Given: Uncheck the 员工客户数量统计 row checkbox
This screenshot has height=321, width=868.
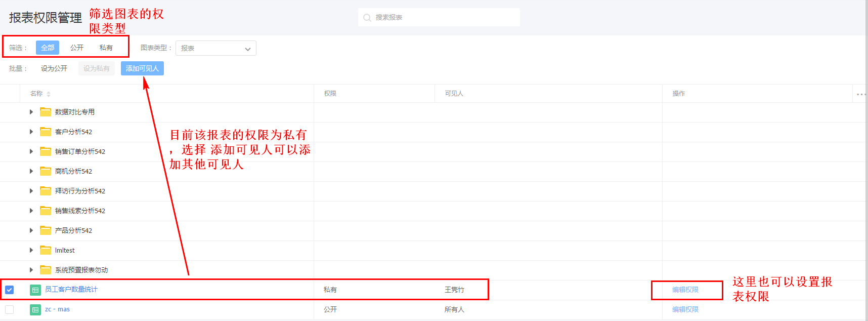Looking at the screenshot, I should [9, 290].
